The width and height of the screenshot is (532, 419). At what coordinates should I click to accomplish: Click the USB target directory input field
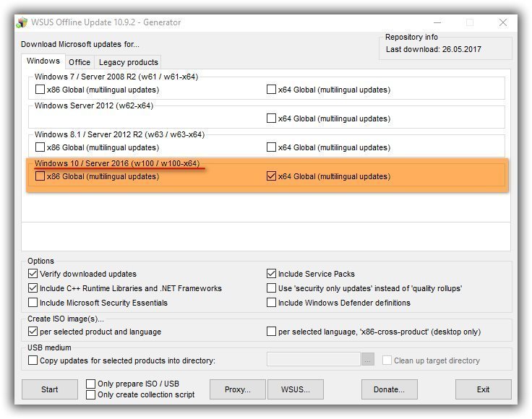pos(314,359)
